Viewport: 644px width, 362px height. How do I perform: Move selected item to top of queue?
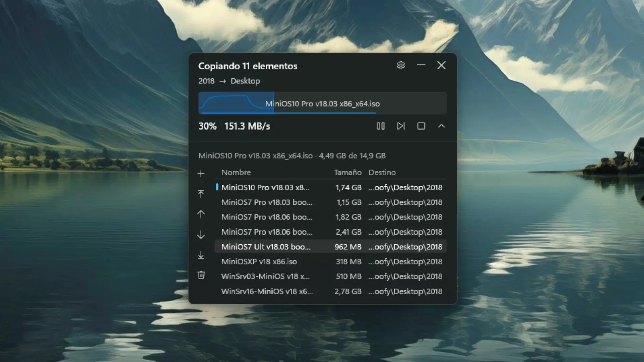pyautogui.click(x=201, y=194)
